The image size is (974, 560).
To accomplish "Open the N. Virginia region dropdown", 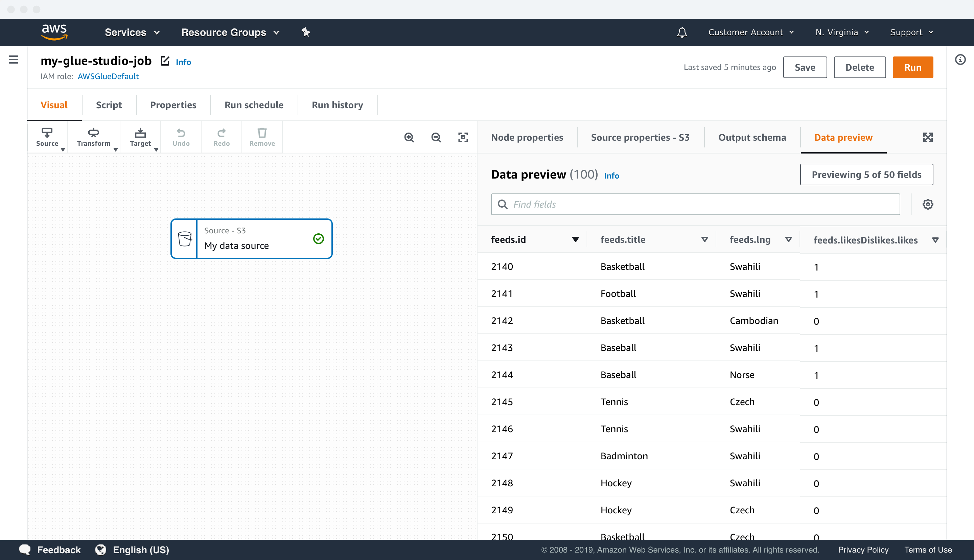I will tap(842, 32).
